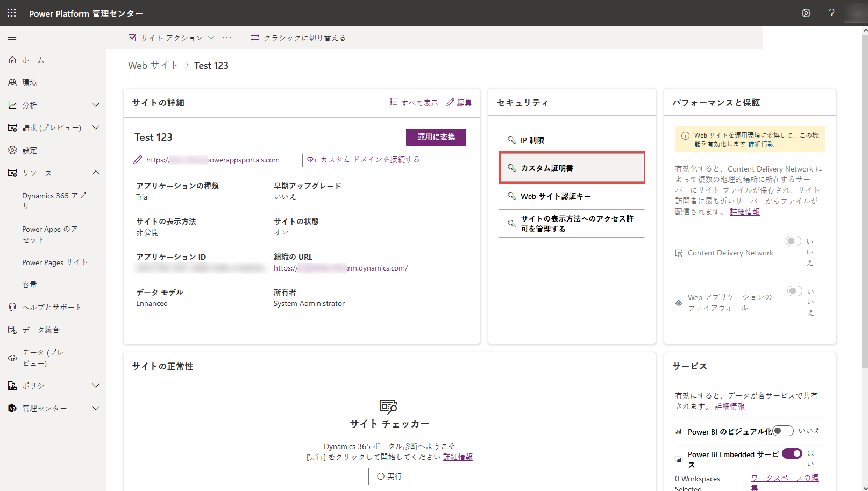Screen dimensions: 868x491
Task: Open Power Pages サイト in sidebar
Action: coord(54,262)
